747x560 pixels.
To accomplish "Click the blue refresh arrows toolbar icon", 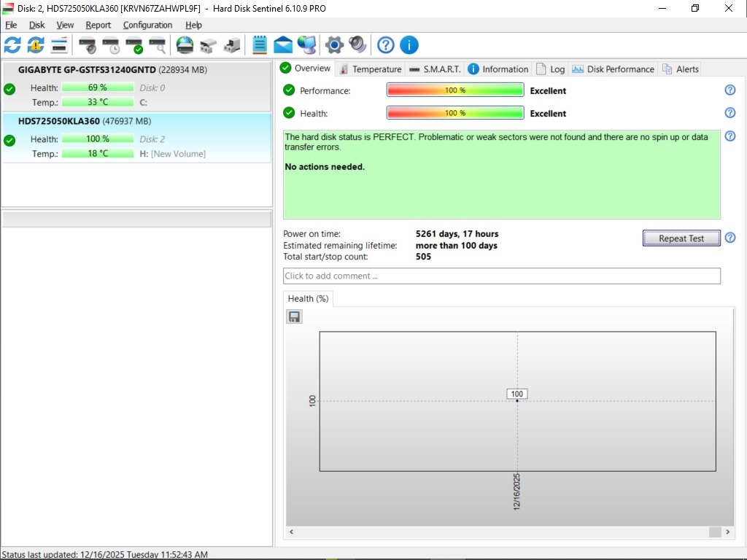I will 12,45.
